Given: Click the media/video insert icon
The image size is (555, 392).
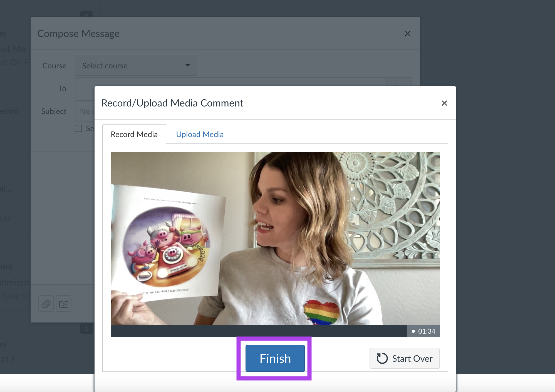Looking at the screenshot, I should [64, 304].
